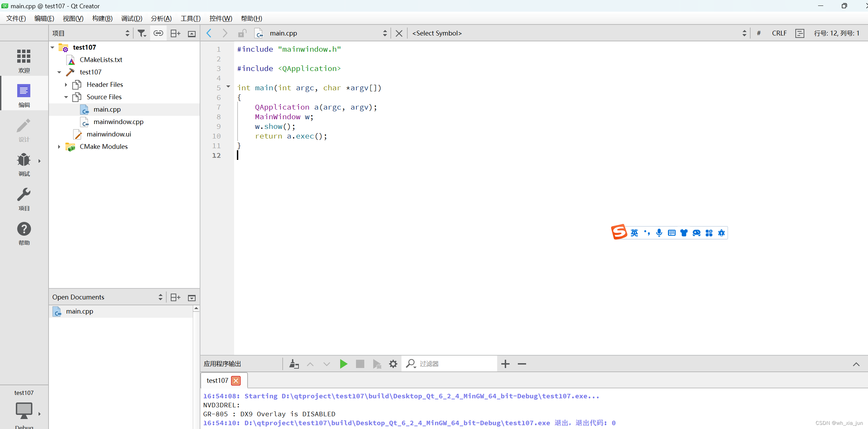The width and height of the screenshot is (868, 429).
Task: Toggle word wrap icon in status bar
Action: [x=799, y=33]
